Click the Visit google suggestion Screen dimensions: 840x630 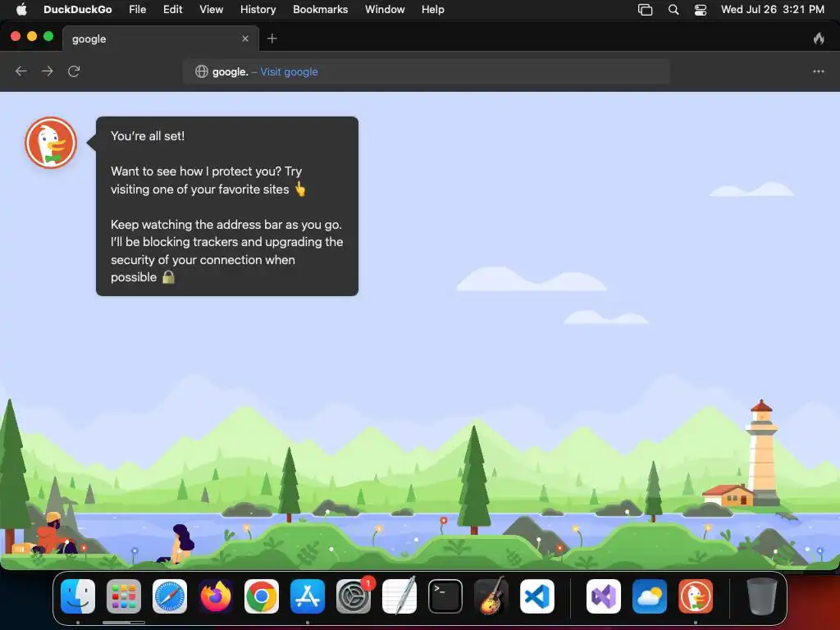click(x=289, y=72)
